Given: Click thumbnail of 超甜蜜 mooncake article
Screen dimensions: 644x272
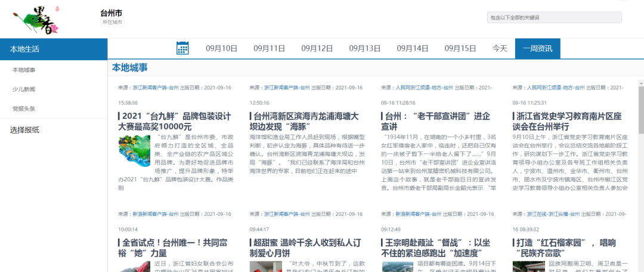Looking at the screenshot, I should pos(266,267).
